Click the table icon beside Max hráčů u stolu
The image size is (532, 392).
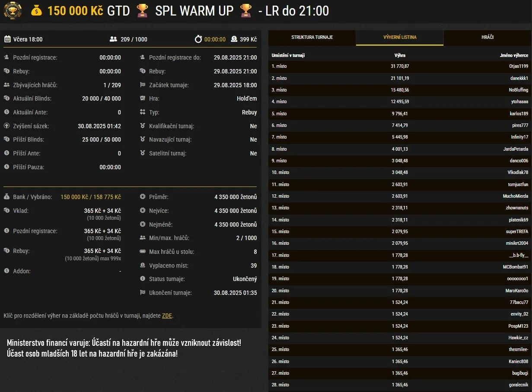143,252
